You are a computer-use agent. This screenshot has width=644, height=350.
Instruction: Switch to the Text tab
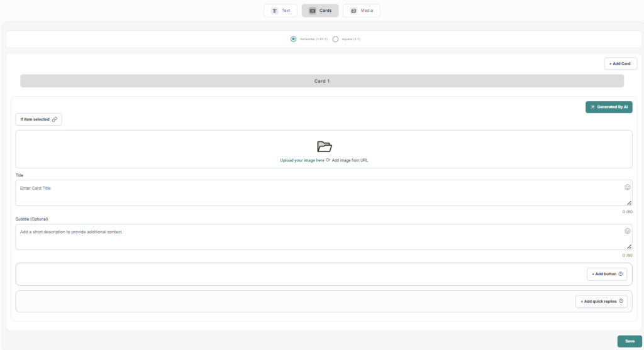click(x=280, y=11)
